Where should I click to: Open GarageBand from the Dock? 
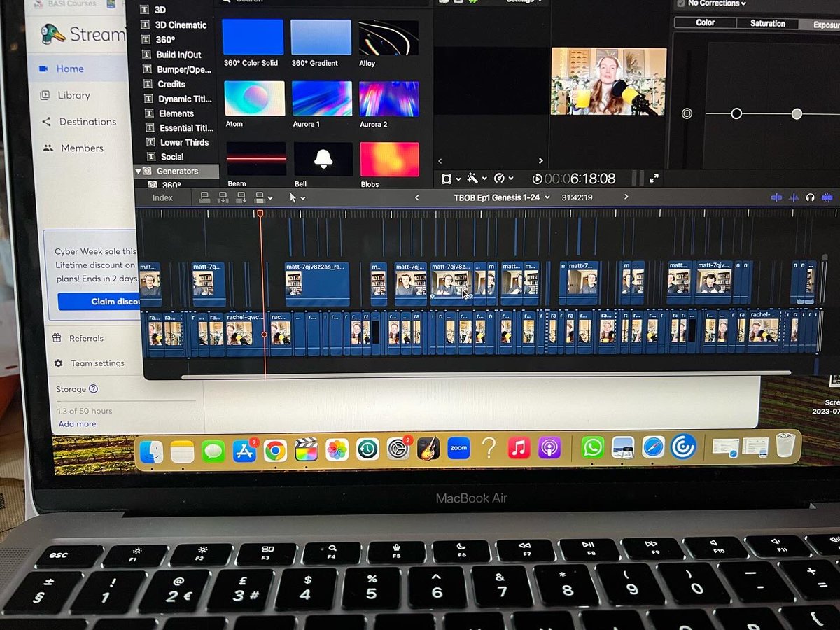point(428,448)
